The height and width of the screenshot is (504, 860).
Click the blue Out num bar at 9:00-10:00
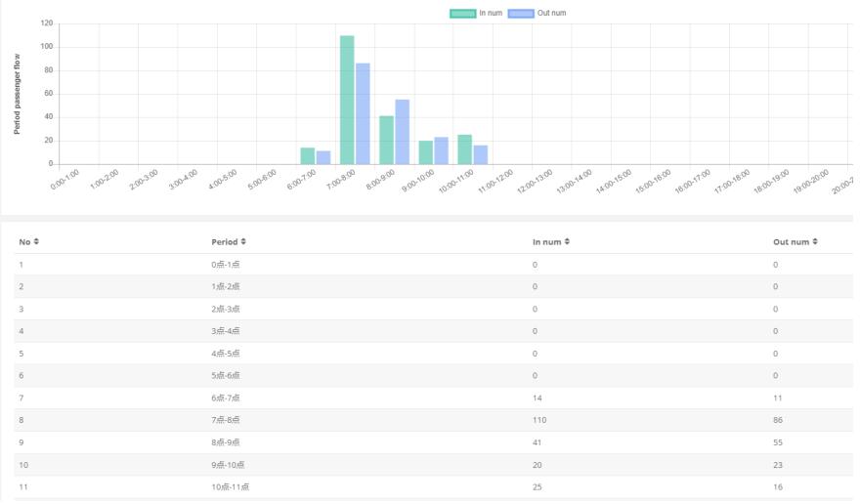[x=441, y=150]
